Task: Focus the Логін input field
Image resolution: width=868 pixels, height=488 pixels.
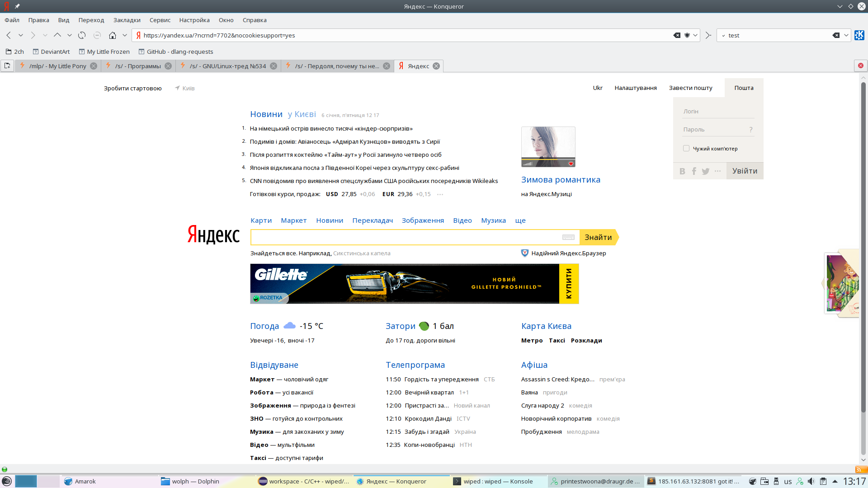Action: click(x=718, y=112)
